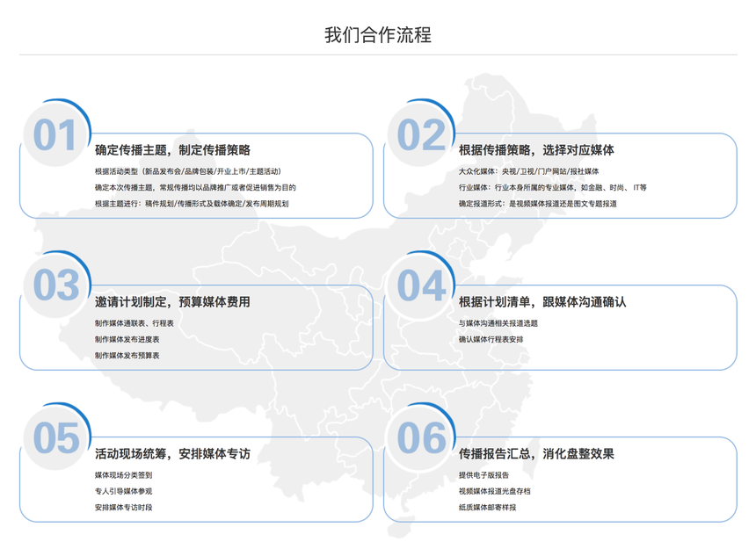Click the line 专人引导媒体参观

tap(123, 491)
